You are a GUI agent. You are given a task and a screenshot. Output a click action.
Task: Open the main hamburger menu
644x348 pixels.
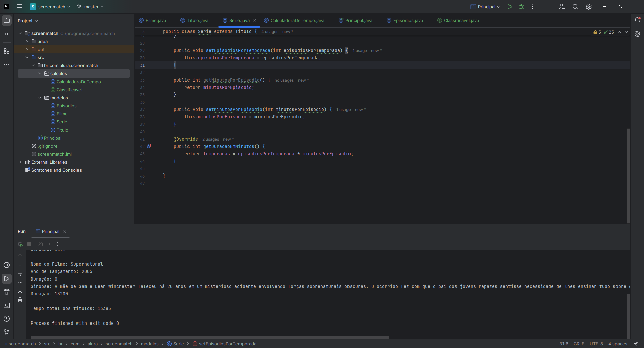coord(20,7)
